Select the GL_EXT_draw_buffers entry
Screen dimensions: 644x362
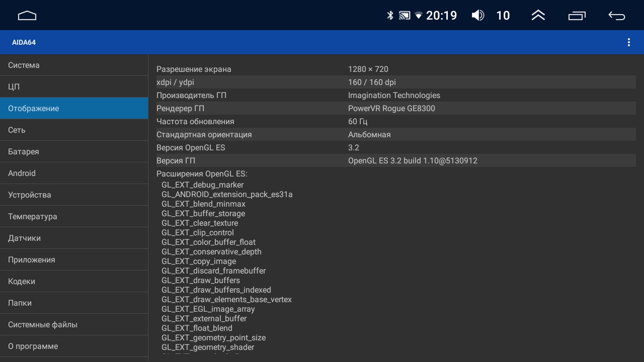[x=201, y=281]
